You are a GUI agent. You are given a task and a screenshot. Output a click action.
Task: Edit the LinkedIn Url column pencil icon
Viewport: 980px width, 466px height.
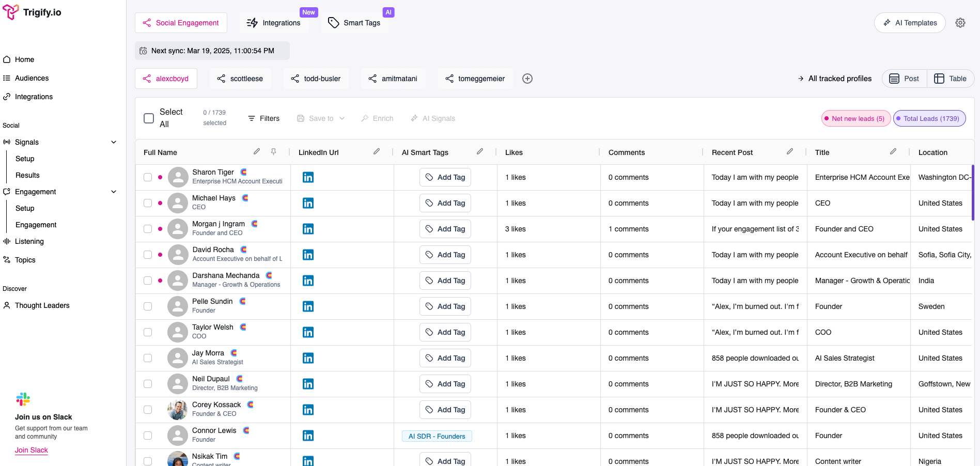coord(377,151)
